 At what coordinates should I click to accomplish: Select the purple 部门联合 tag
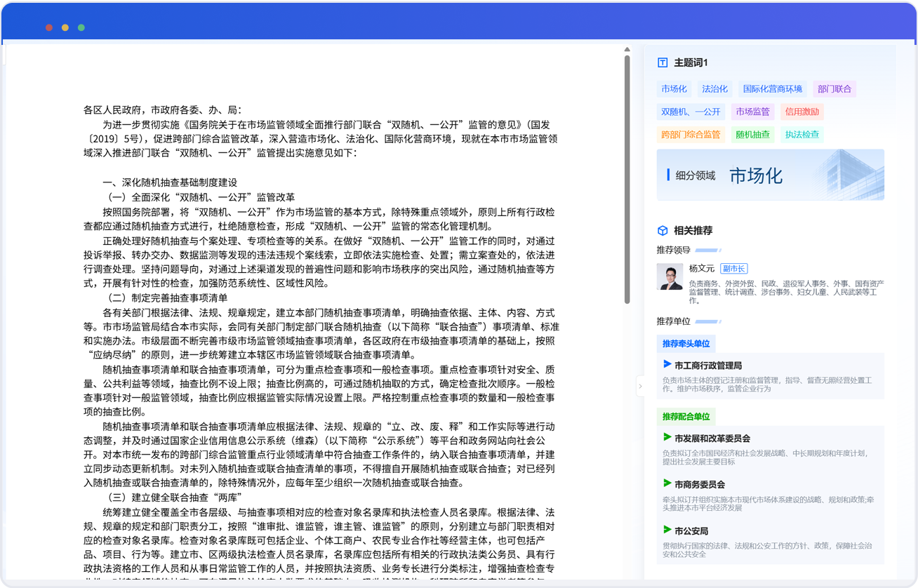click(x=834, y=89)
